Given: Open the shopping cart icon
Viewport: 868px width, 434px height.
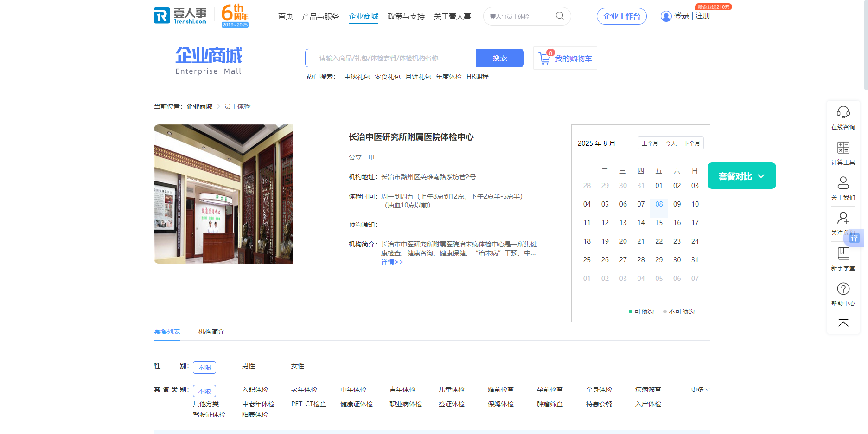Looking at the screenshot, I should pos(544,58).
